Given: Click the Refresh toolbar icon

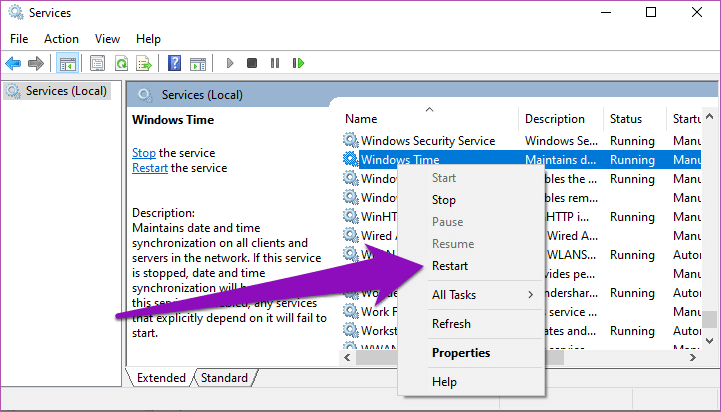Looking at the screenshot, I should coord(121,63).
